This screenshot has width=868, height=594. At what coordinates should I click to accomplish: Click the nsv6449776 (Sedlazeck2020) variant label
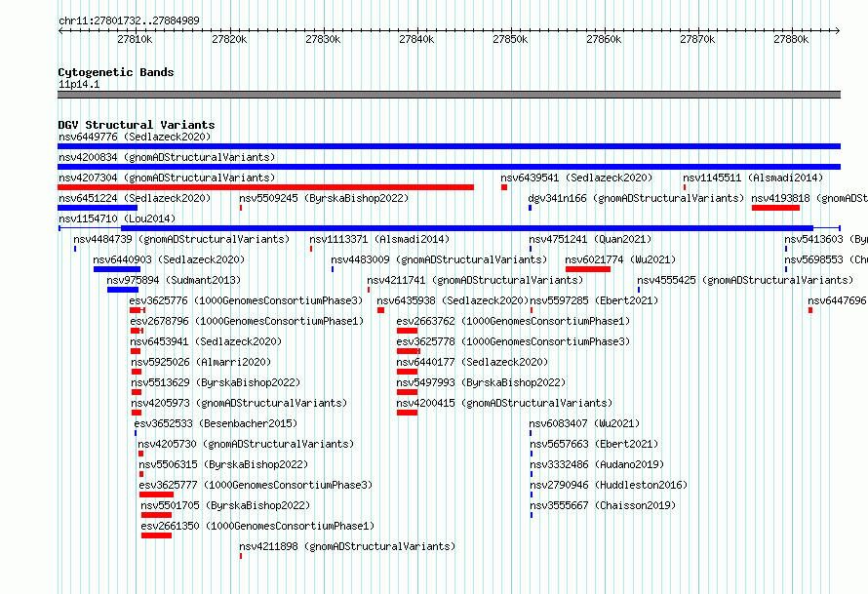click(x=135, y=137)
